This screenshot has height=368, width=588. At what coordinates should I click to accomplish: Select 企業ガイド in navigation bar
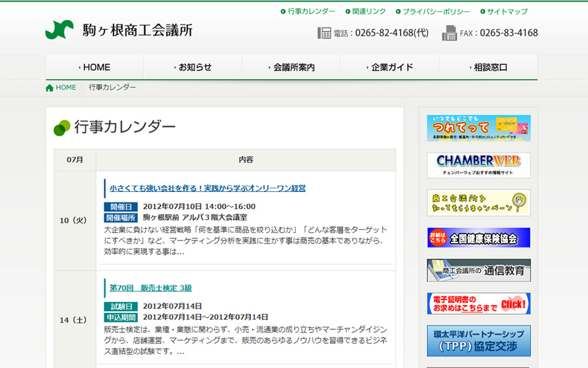391,67
